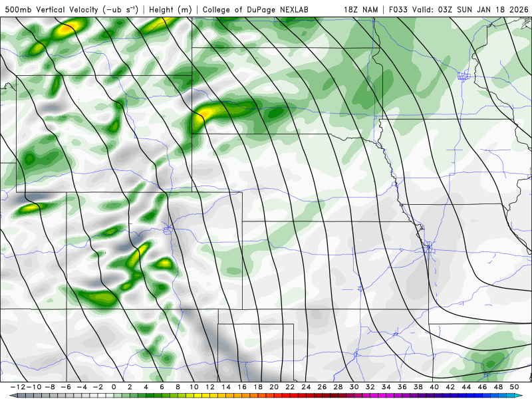Click the '2' value on the color scale
532x399 pixels.
pos(130,387)
